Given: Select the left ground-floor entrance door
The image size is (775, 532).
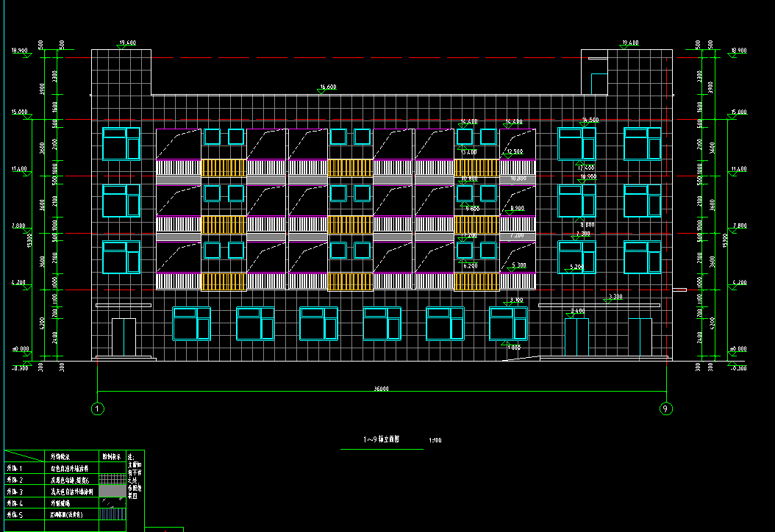Looking at the screenshot, I should click(124, 337).
